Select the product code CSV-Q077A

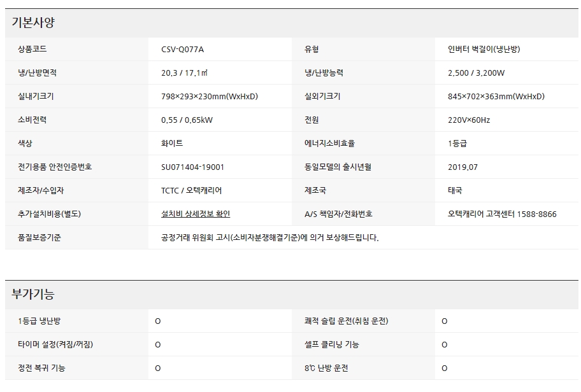coord(187,49)
